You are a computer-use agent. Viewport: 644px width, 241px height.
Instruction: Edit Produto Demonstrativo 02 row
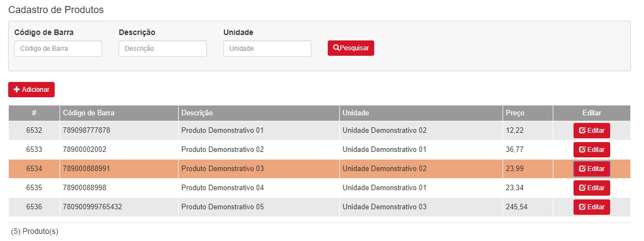coord(592,149)
